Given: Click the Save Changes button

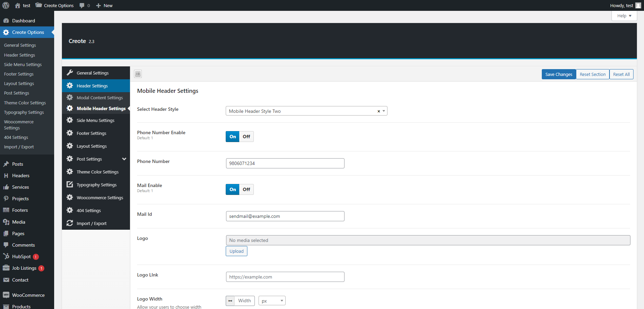Looking at the screenshot, I should click(558, 74).
